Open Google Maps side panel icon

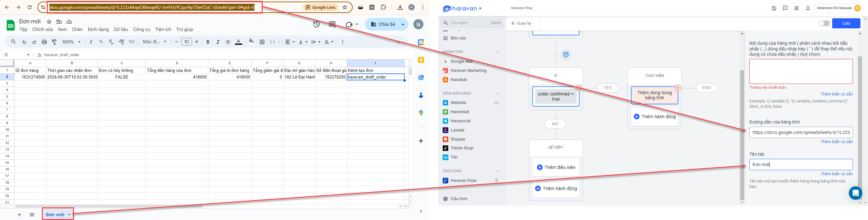coord(421,113)
